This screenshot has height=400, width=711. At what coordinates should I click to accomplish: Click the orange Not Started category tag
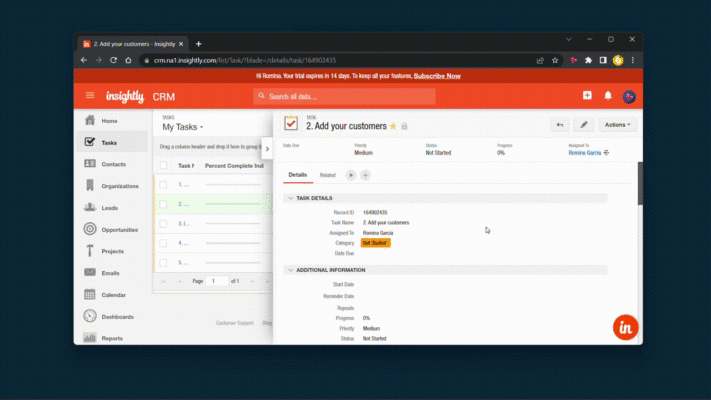click(x=375, y=243)
